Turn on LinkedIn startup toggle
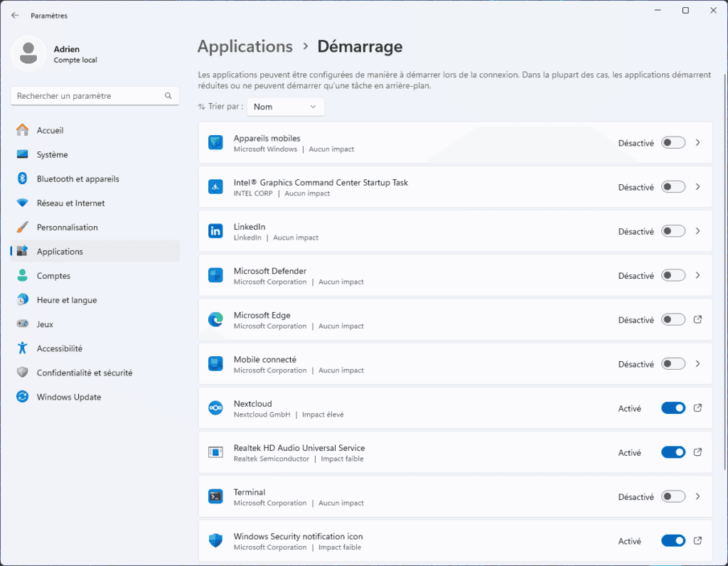 click(673, 231)
